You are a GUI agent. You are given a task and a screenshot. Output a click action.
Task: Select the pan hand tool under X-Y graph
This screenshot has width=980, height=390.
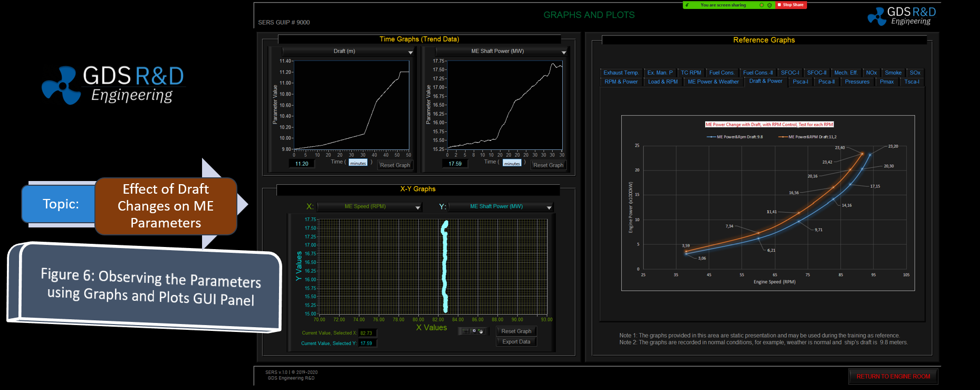point(481,331)
